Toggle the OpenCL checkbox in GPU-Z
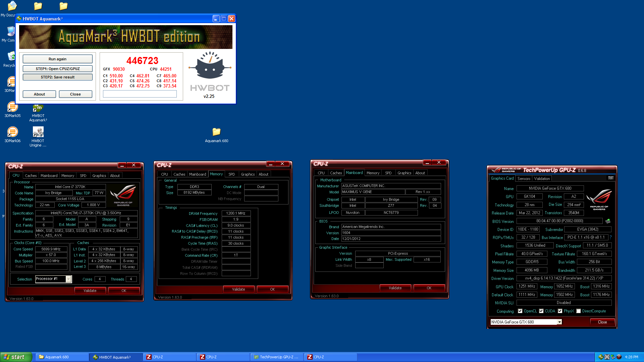644x362 pixels. 520,311
